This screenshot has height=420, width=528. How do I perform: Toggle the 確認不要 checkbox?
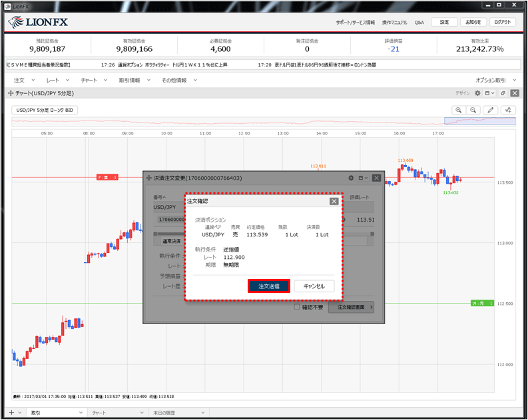[x=297, y=307]
